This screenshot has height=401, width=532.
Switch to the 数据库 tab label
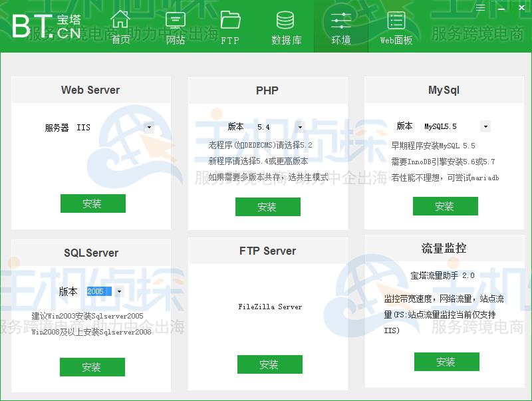[x=287, y=40]
